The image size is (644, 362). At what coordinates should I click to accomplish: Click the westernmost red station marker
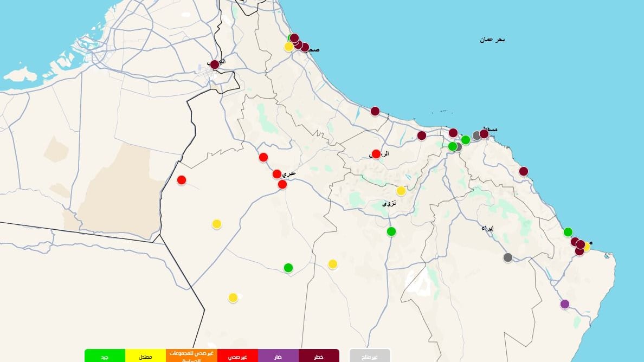pyautogui.click(x=182, y=180)
